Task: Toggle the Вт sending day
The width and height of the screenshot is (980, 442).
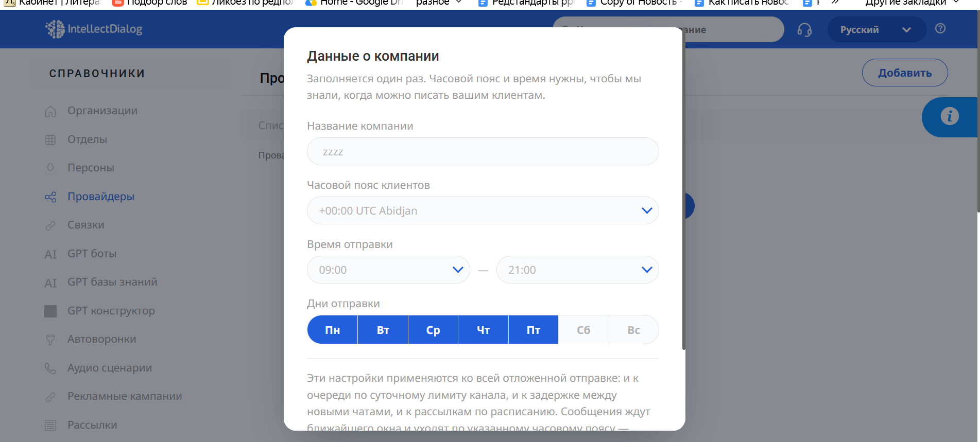Action: click(383, 330)
